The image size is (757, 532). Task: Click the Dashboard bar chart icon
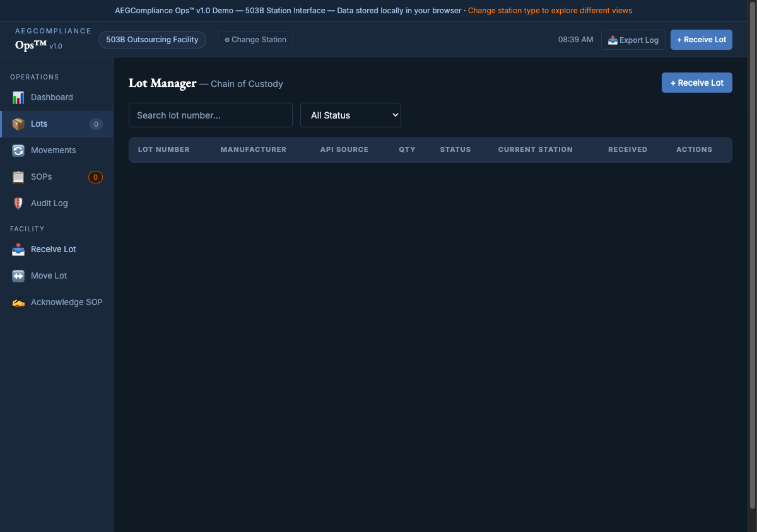[x=18, y=98]
